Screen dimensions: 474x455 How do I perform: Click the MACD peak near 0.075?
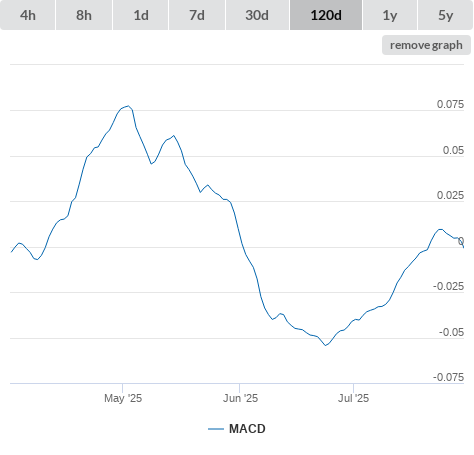click(128, 106)
